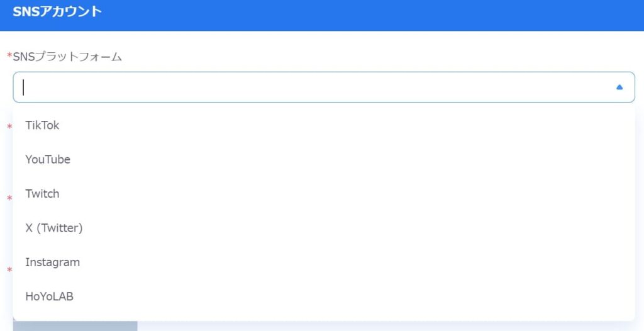Click the red asterisk beside SNSプラットフォーム
This screenshot has width=644, height=331.
(x=9, y=55)
